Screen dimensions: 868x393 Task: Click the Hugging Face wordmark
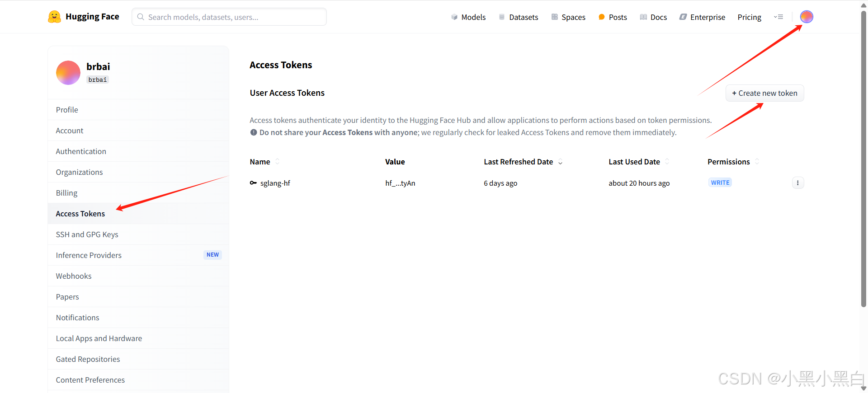92,17
